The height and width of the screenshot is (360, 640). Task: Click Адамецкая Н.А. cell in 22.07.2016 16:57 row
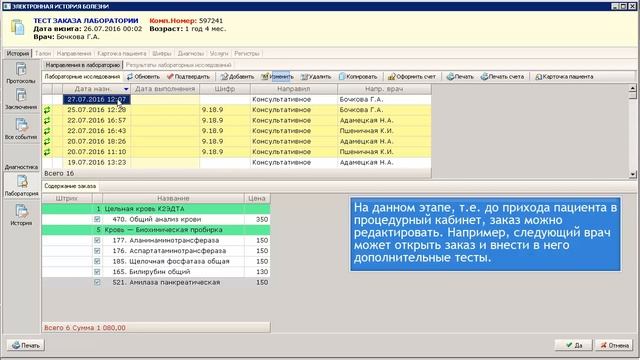[384, 120]
